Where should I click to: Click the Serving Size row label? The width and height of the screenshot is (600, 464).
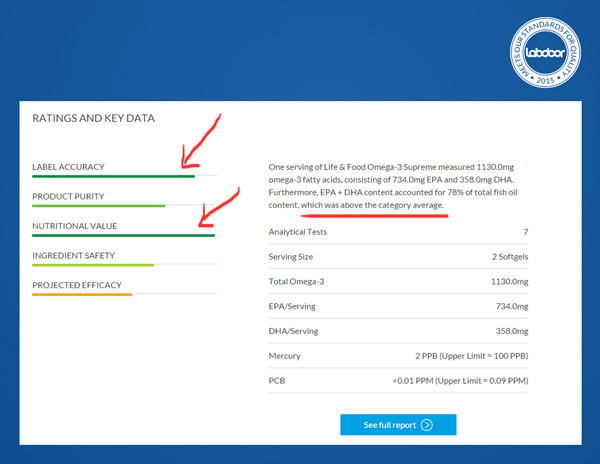coord(291,257)
